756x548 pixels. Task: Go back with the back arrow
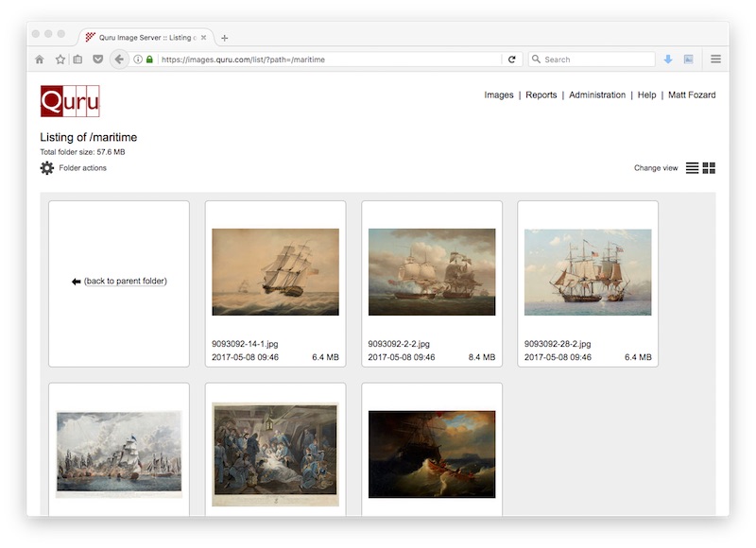(x=119, y=60)
